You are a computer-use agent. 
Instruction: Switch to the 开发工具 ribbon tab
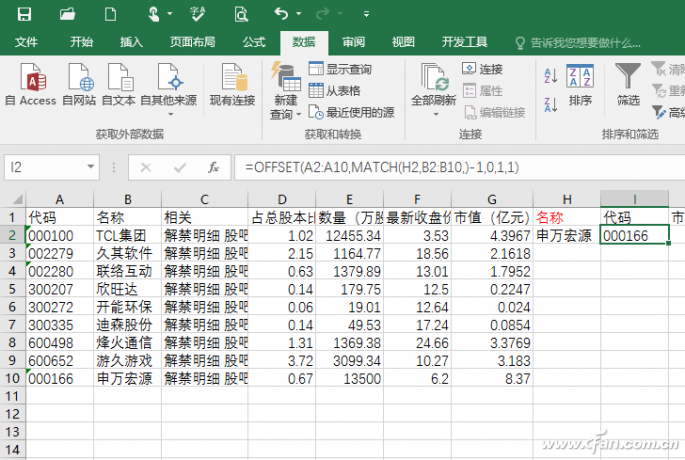pos(464,42)
